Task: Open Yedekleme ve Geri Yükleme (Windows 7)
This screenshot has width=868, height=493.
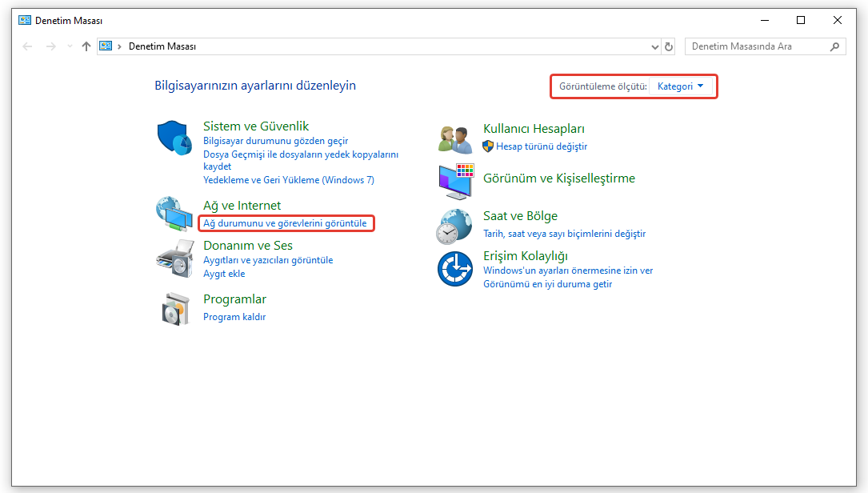Action: click(289, 180)
